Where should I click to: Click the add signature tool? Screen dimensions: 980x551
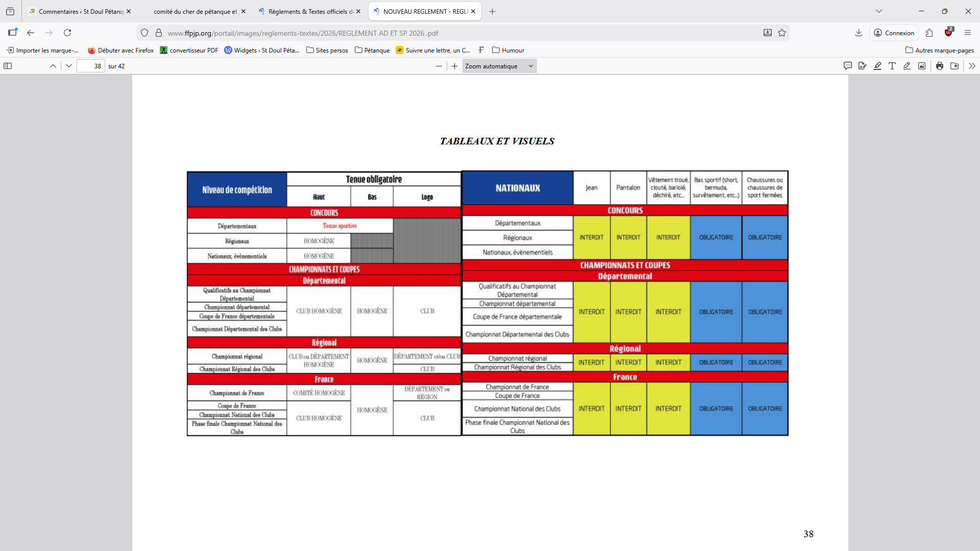[x=863, y=66]
